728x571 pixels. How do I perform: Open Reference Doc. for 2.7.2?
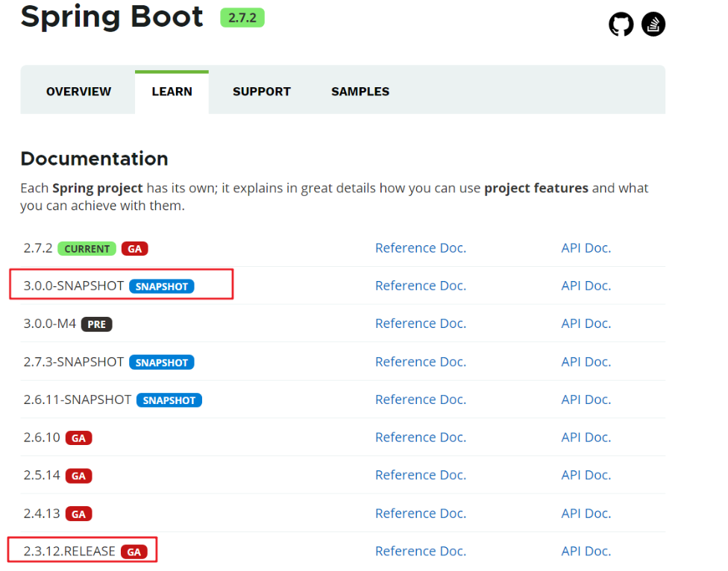click(421, 248)
